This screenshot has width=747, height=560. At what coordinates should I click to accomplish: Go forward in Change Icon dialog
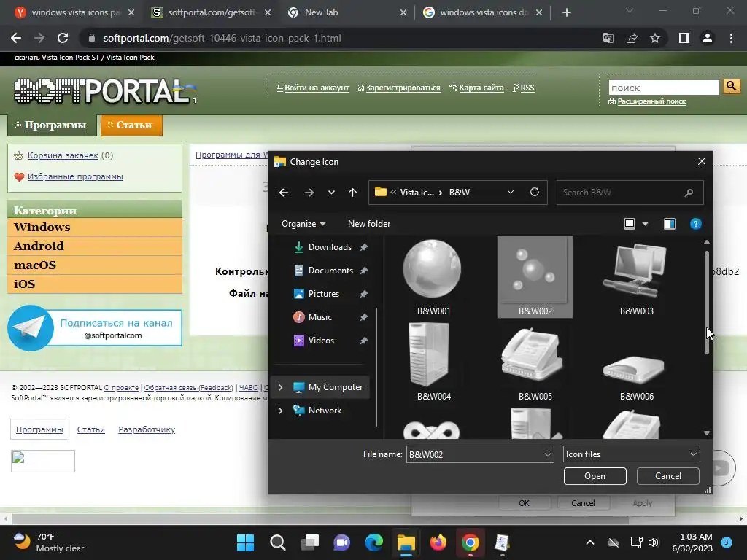click(309, 192)
